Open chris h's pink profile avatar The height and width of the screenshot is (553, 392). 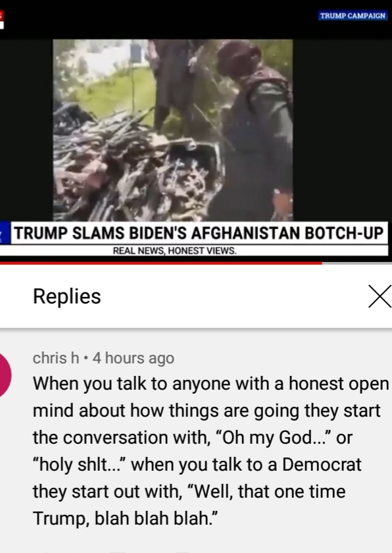click(x=3, y=375)
